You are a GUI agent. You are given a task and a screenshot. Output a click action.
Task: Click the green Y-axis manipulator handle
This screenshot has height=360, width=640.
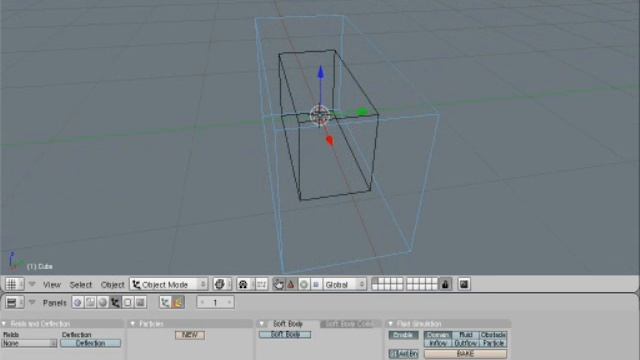point(362,112)
